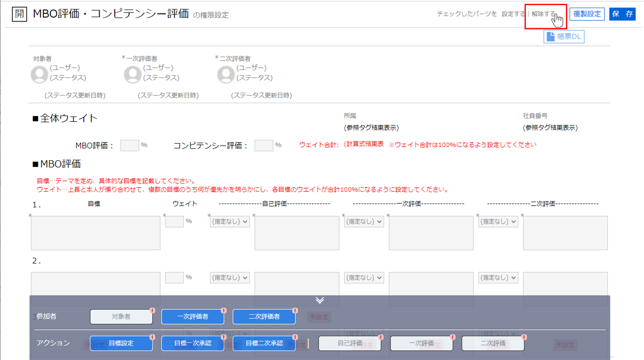Click the 複製設定 button
The image size is (644, 360).
[x=587, y=14]
